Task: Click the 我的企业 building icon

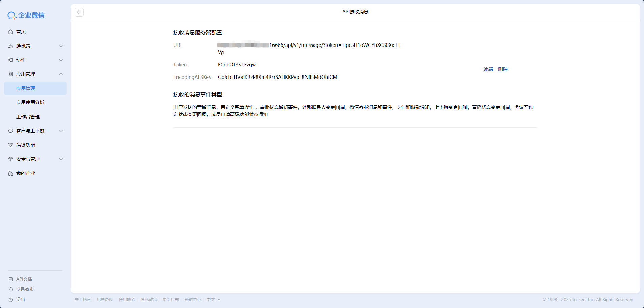Action: pos(11,173)
